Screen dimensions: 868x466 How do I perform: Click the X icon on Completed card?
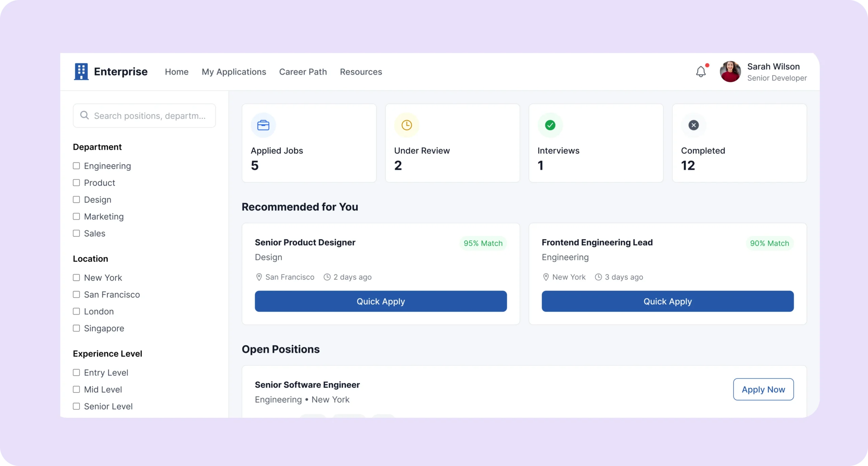pos(693,125)
